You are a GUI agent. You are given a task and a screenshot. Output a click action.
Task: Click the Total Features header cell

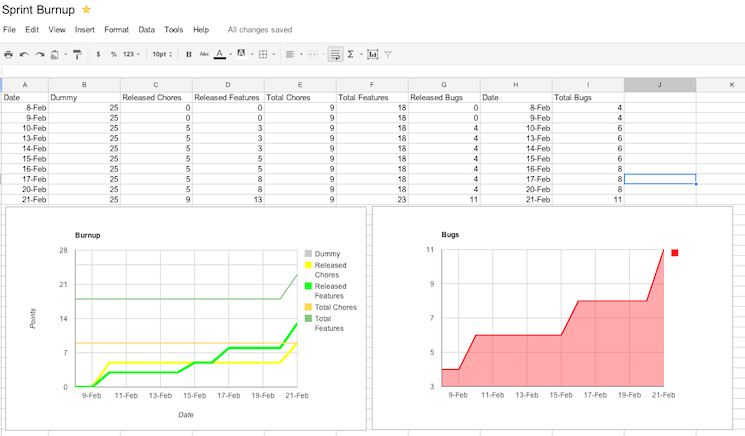pyautogui.click(x=372, y=97)
